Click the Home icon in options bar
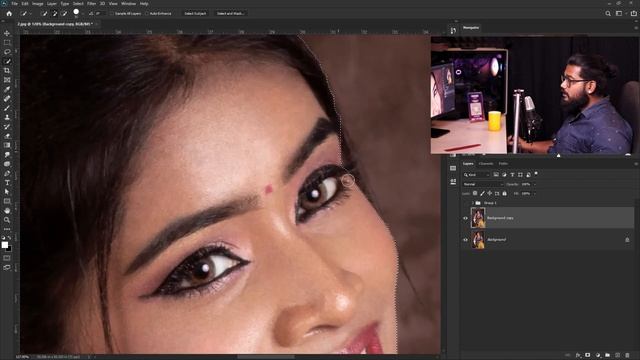Screen dimensions: 640x360 9,13
